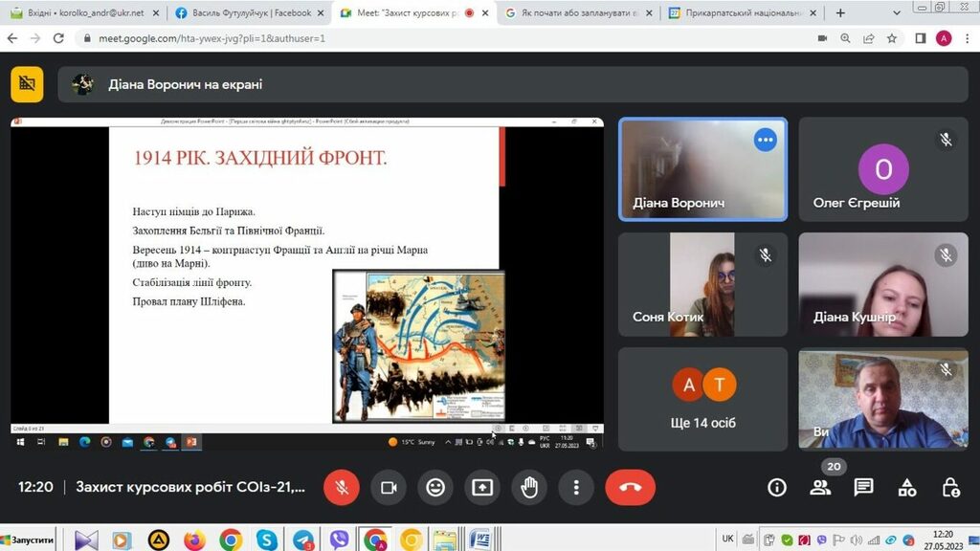
Task: Open the emoji reactions panel
Action: [x=435, y=487]
